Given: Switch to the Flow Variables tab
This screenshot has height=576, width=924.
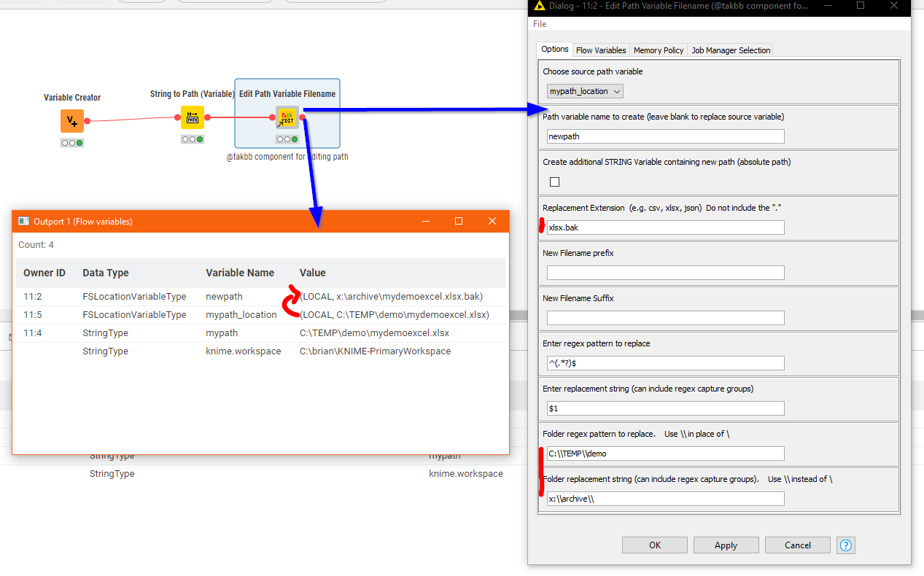Looking at the screenshot, I should [600, 50].
